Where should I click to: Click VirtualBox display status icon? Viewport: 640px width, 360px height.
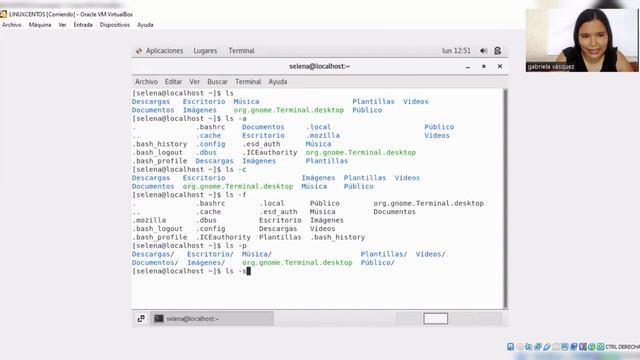565,347
